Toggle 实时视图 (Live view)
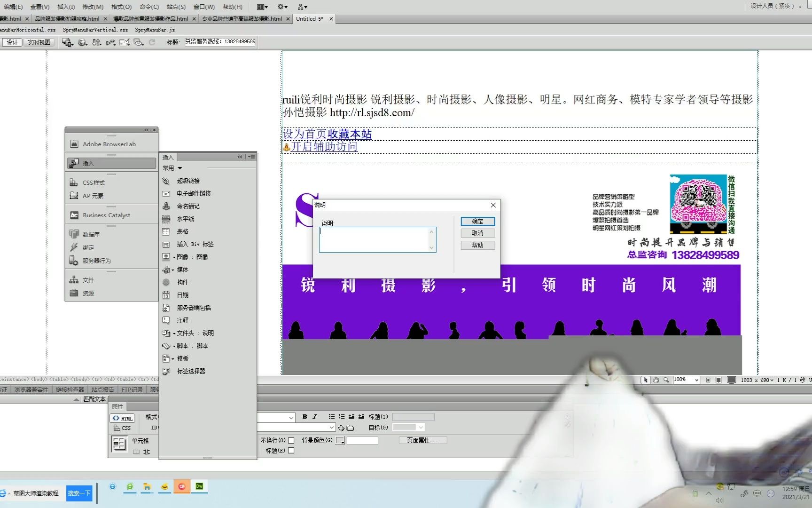This screenshot has width=812, height=508. click(39, 42)
